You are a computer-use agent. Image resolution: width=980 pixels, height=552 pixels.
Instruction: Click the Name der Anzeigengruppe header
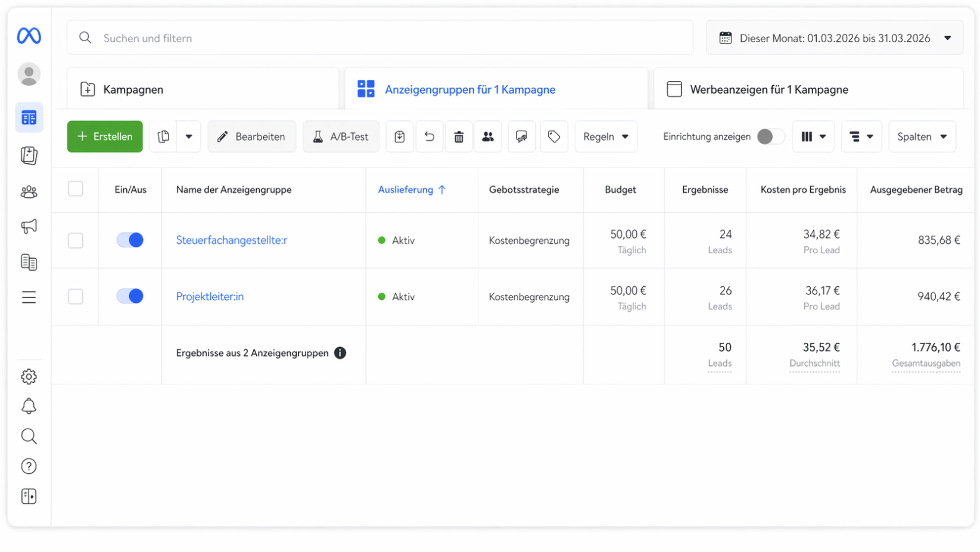click(x=234, y=190)
